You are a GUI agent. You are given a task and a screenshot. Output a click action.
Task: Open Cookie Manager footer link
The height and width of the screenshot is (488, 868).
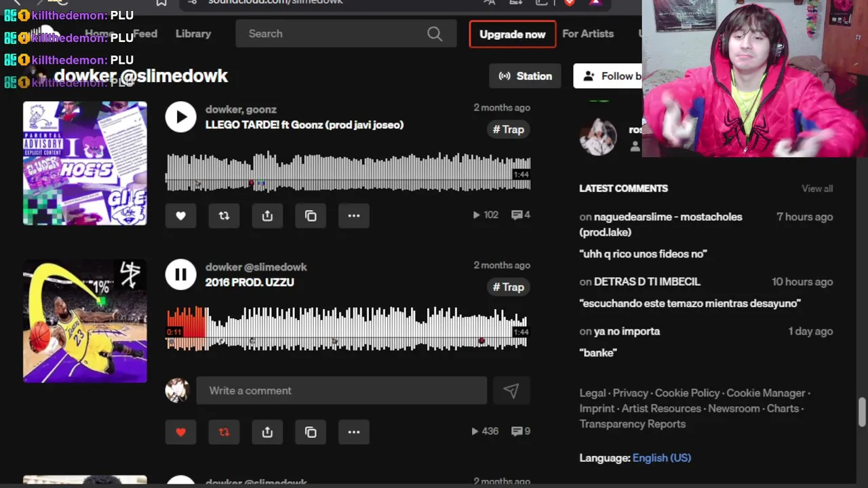point(766,393)
